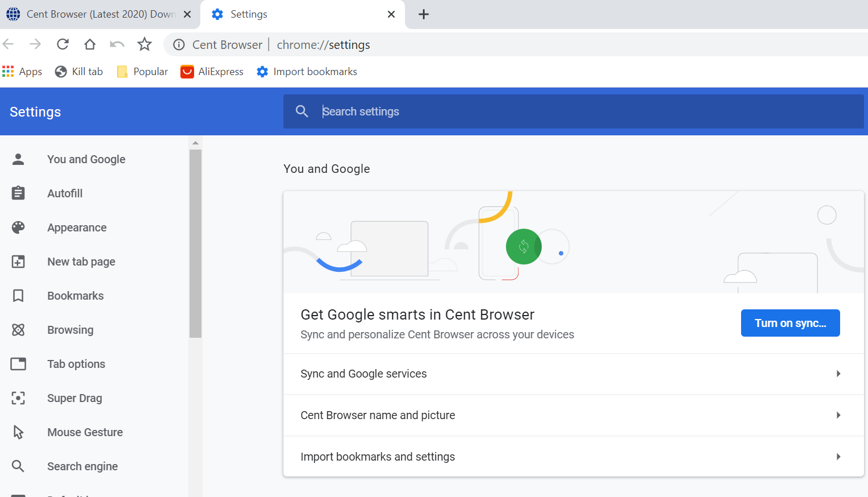Close the Settings tab

coord(391,14)
